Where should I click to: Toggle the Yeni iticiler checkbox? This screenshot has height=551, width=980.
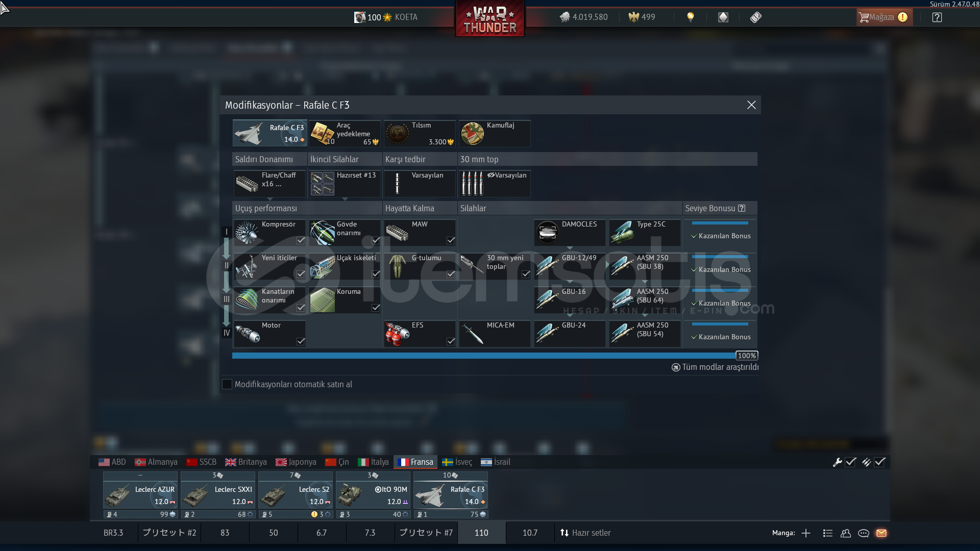coord(301,274)
